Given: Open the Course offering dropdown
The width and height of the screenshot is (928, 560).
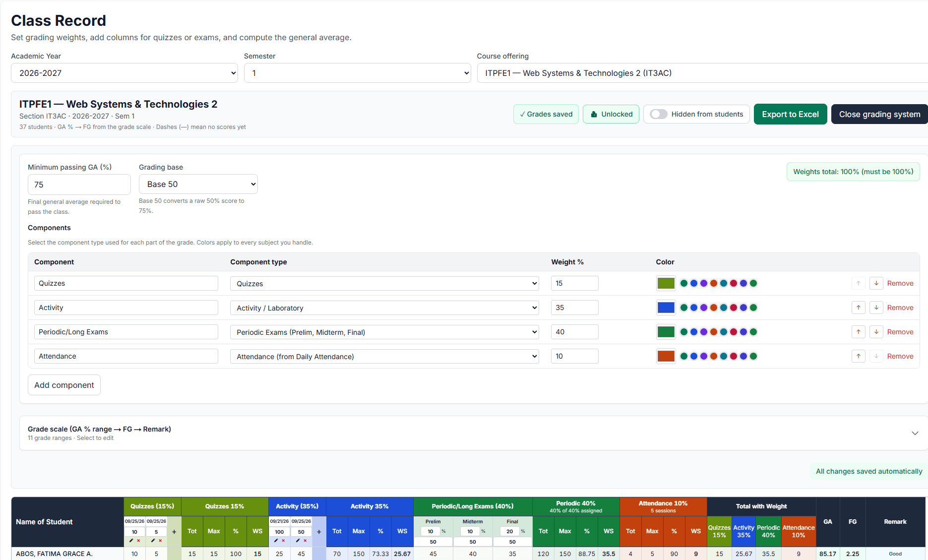Looking at the screenshot, I should tap(702, 73).
